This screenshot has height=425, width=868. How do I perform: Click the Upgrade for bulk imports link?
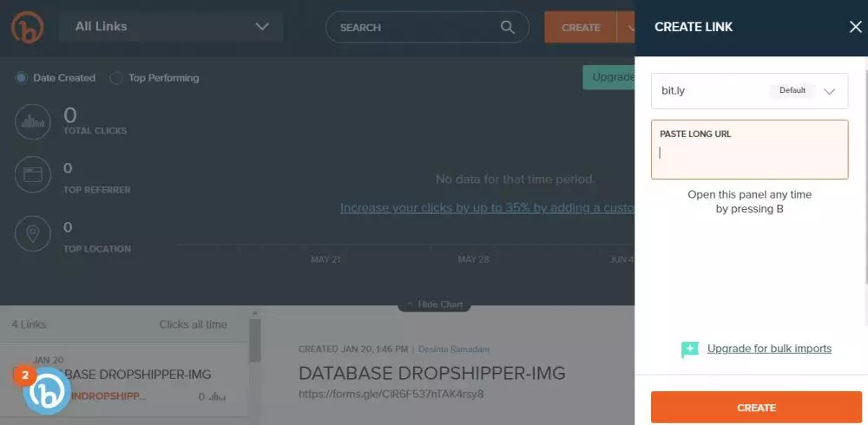[x=769, y=349]
